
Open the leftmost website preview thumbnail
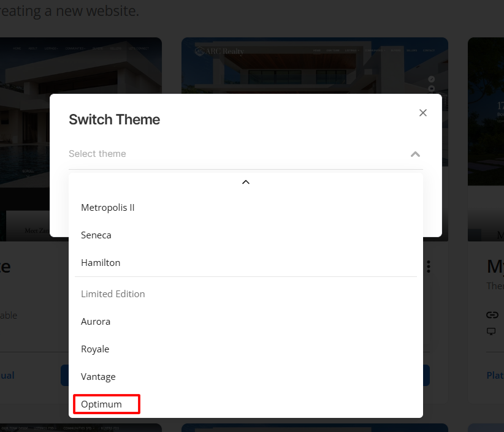click(x=81, y=66)
